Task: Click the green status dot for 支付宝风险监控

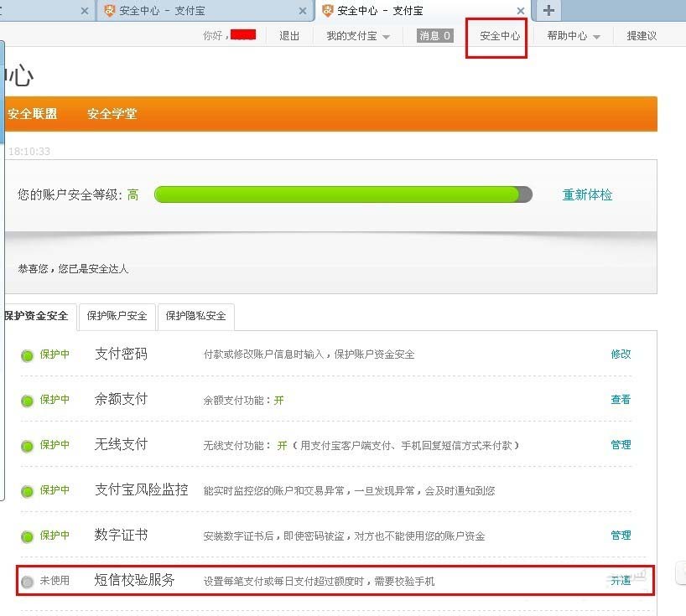Action: 27,491
